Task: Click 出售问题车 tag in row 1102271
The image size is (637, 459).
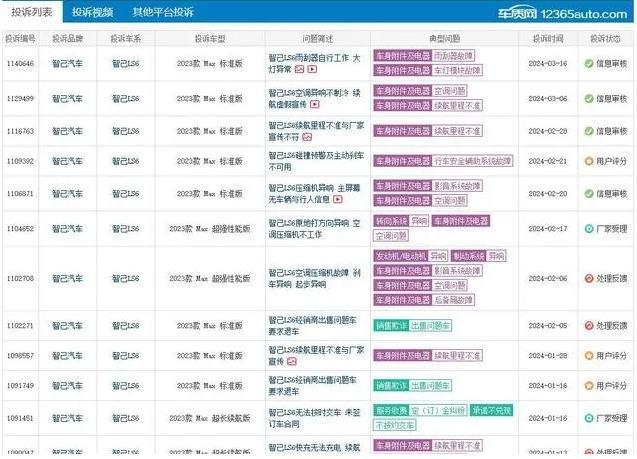Action: 430,326
